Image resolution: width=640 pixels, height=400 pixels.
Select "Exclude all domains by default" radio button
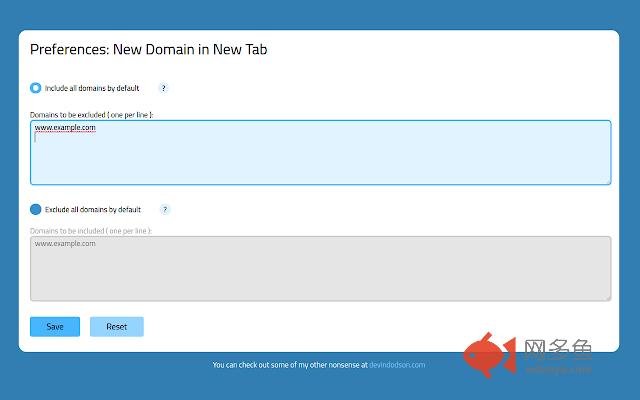36,209
